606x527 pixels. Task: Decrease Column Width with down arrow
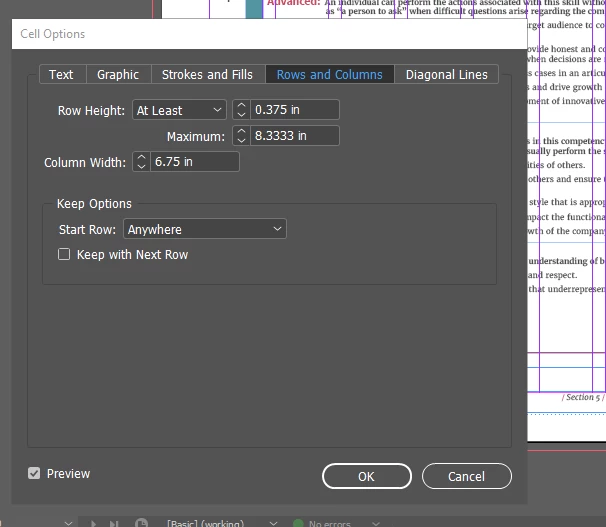tap(141, 166)
